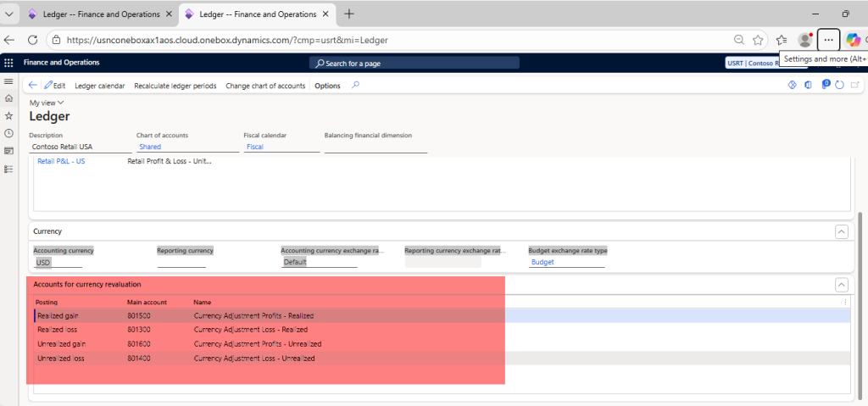Image resolution: width=868 pixels, height=406 pixels.
Task: Collapse the Currency section
Action: click(841, 231)
